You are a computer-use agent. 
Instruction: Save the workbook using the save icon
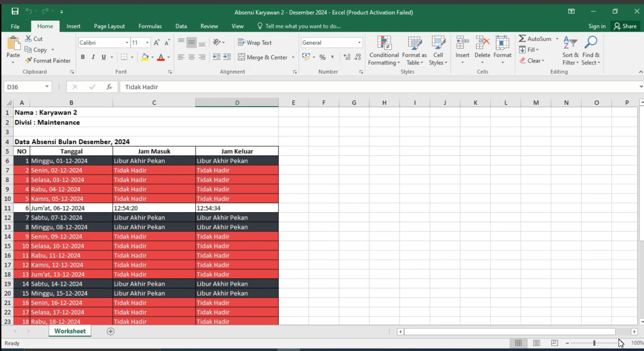pyautogui.click(x=15, y=11)
